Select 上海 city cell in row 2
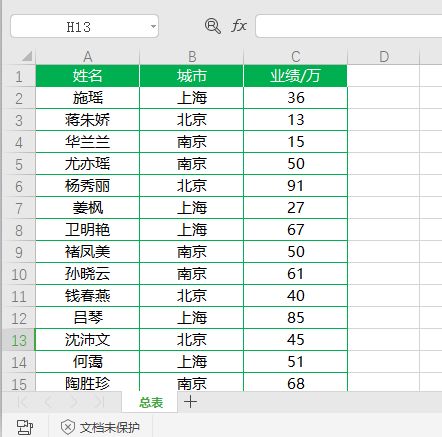 192,98
